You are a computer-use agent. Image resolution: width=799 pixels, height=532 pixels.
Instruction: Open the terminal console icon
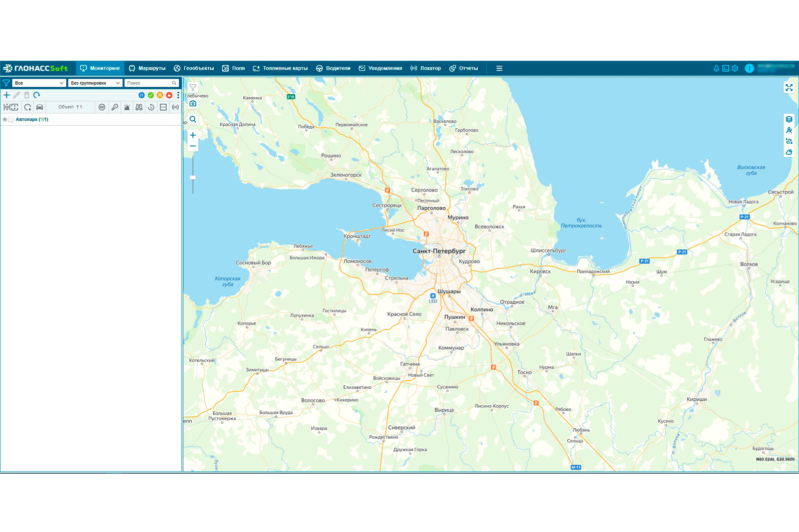(726, 68)
